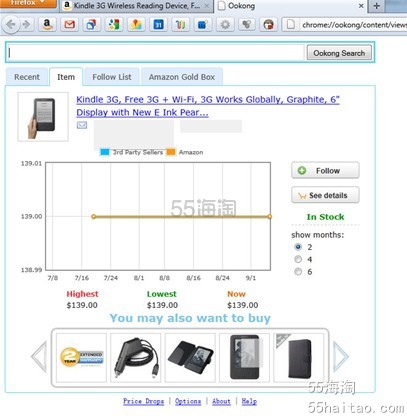Switch to the Recent tab
Screen dimensions: 407x416
(27, 77)
